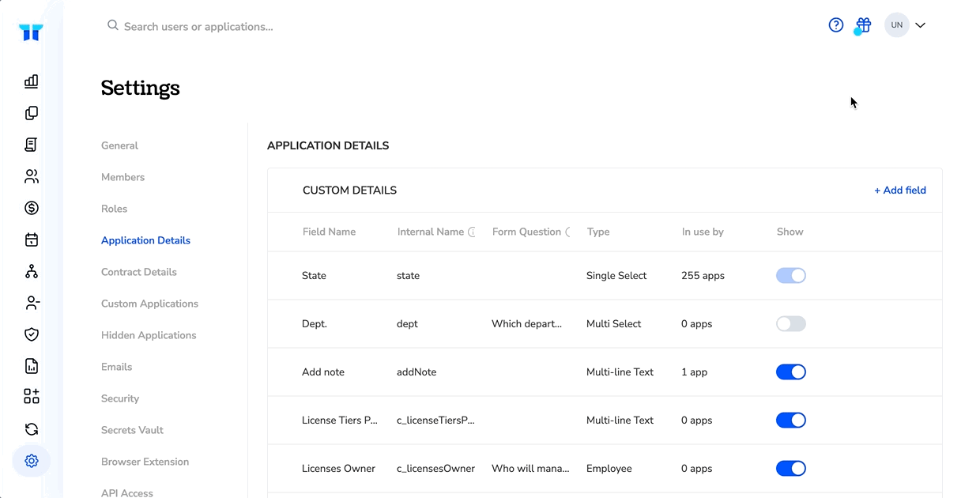The height and width of the screenshot is (498, 980).
Task: Open the shield security sidebar icon
Action: 32,334
